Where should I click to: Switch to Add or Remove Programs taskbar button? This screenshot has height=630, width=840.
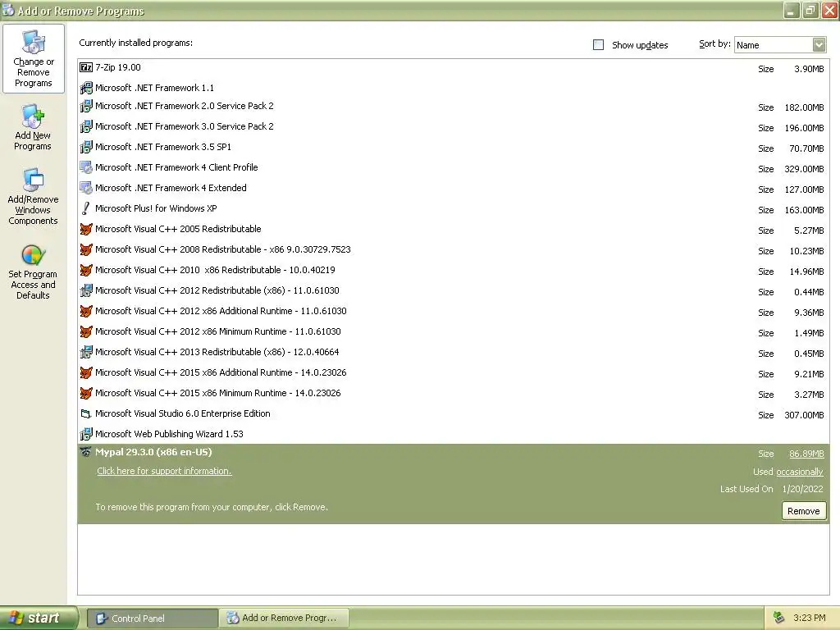click(284, 619)
